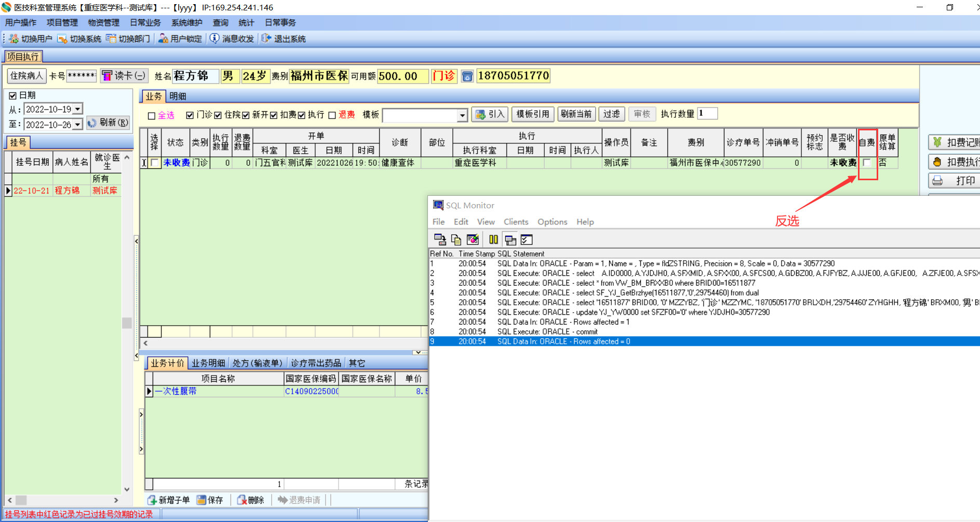980x522 pixels.
Task: Click the import icon on 引入 button
Action: click(x=480, y=114)
